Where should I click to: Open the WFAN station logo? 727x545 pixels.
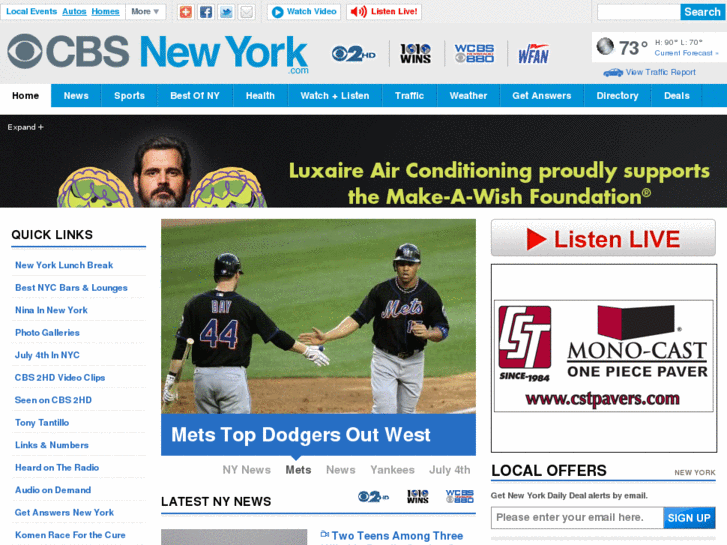534,54
